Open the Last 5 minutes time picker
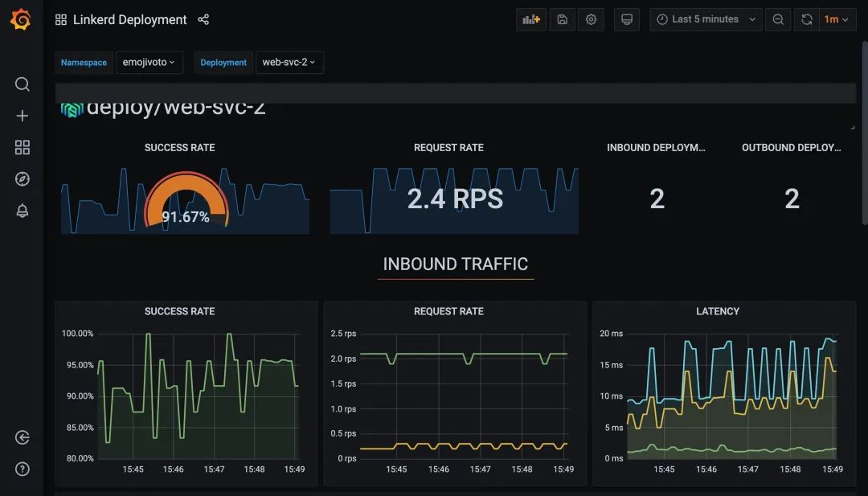 tap(706, 19)
